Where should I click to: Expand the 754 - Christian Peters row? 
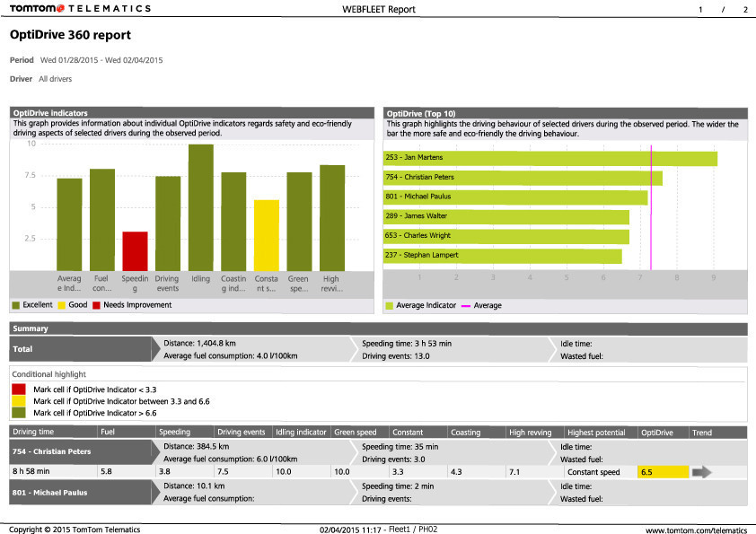81,451
